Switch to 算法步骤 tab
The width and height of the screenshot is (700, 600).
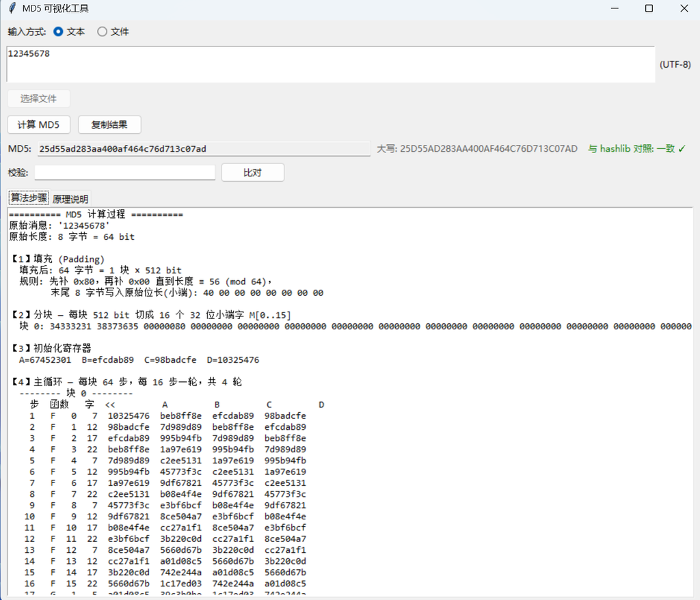coord(29,197)
